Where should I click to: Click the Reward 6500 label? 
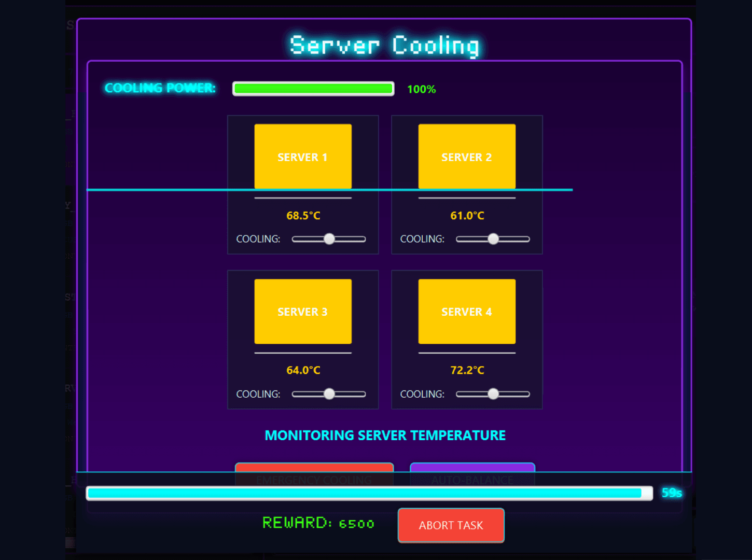tap(318, 523)
